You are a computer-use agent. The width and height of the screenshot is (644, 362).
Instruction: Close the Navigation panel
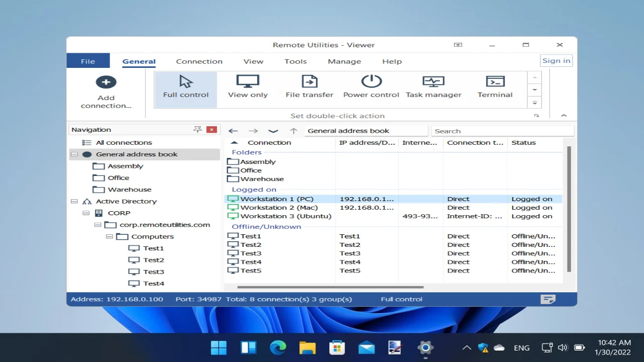212,130
